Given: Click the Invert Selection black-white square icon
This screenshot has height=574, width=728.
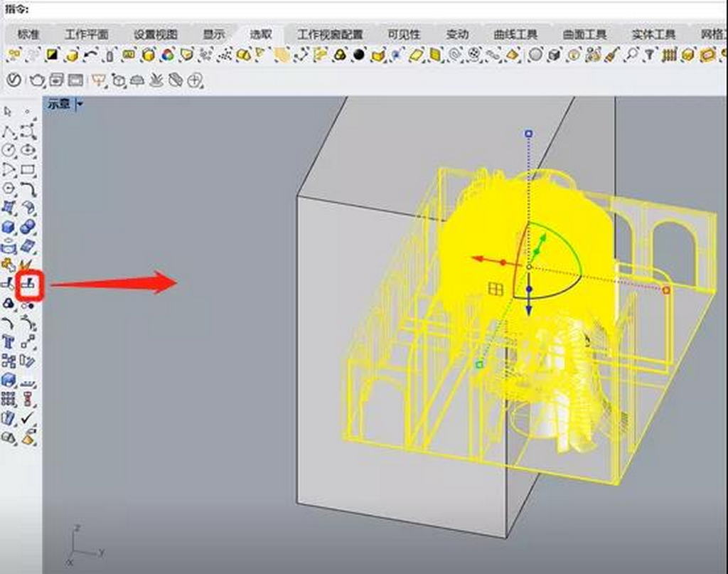Looking at the screenshot, I should coord(53,55).
